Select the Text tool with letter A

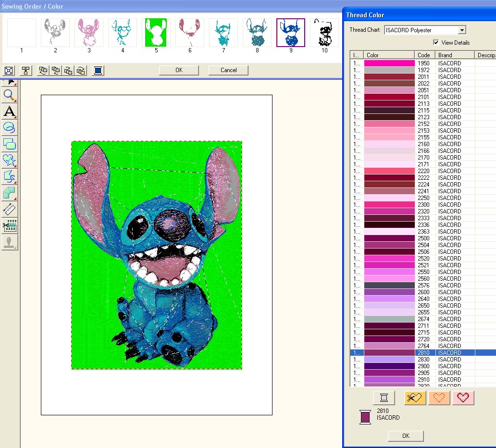tap(10, 112)
